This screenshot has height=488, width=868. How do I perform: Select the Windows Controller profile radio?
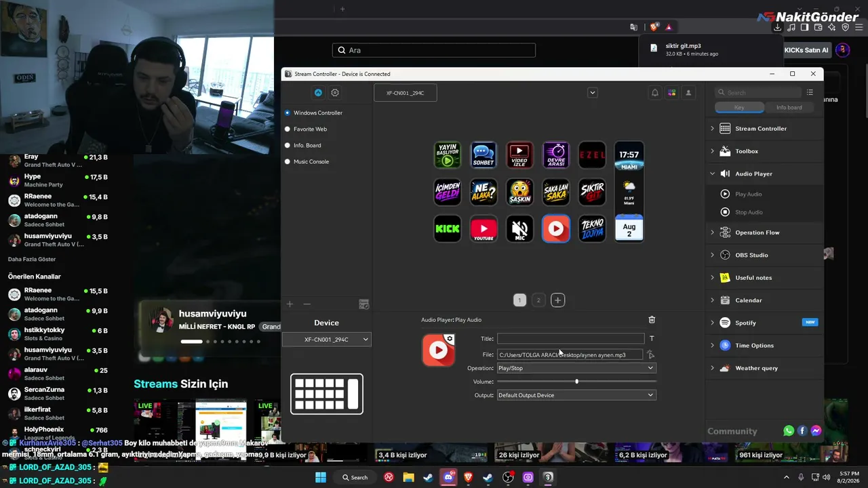[x=288, y=113]
